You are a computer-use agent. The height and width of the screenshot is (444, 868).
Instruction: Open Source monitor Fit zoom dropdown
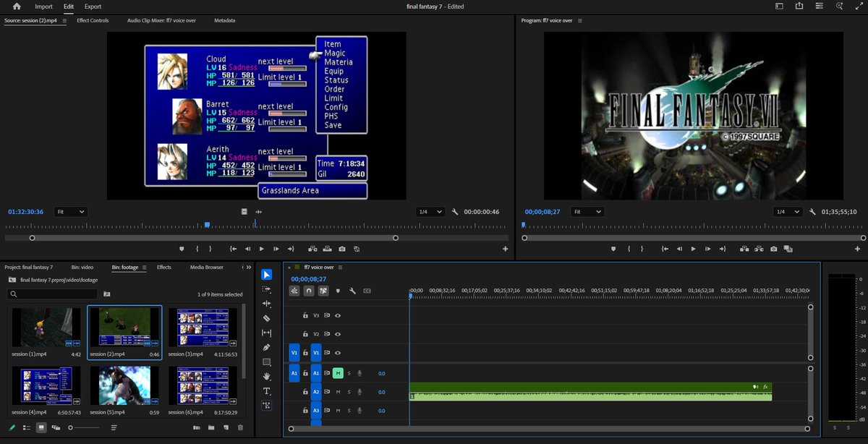click(x=71, y=212)
